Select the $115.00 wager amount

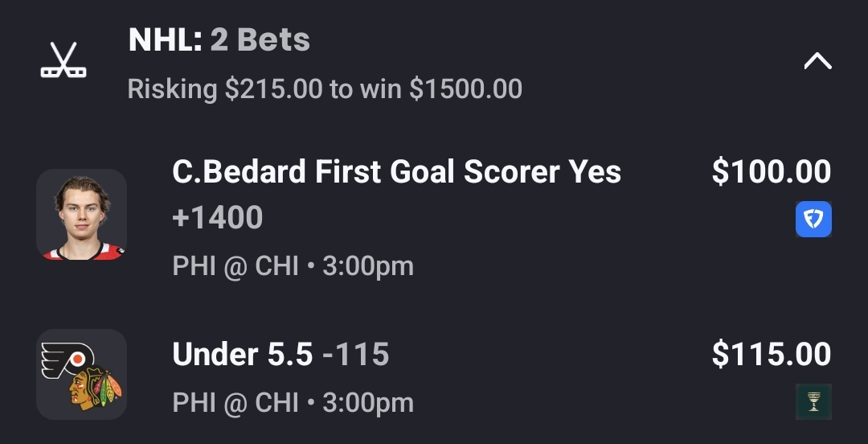[x=771, y=355]
